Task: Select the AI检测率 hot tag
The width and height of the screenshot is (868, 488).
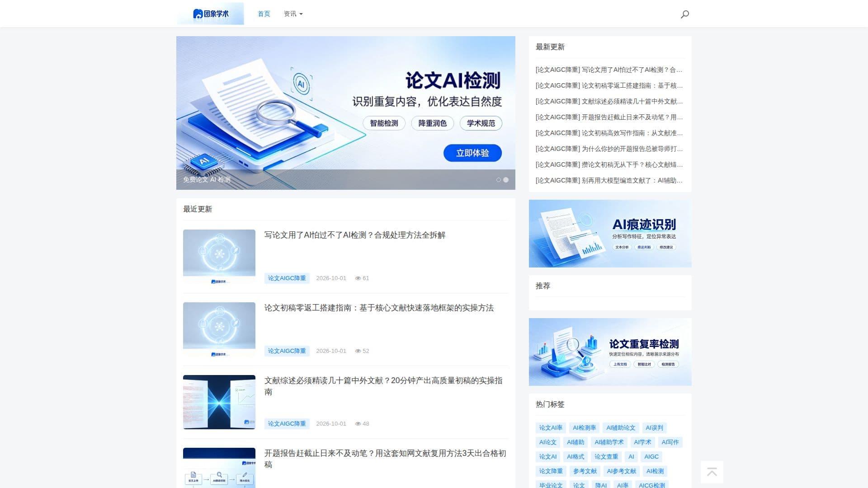Action: click(x=585, y=428)
